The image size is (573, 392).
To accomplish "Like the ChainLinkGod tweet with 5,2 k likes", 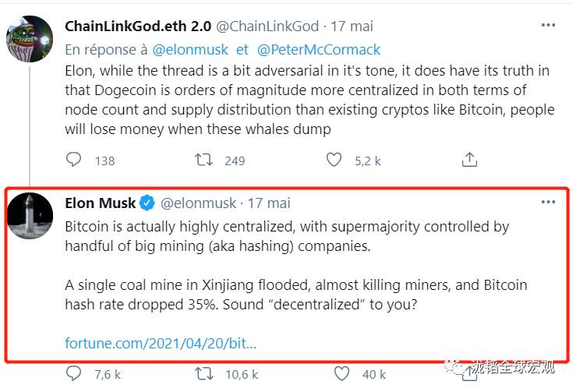I will (x=334, y=160).
